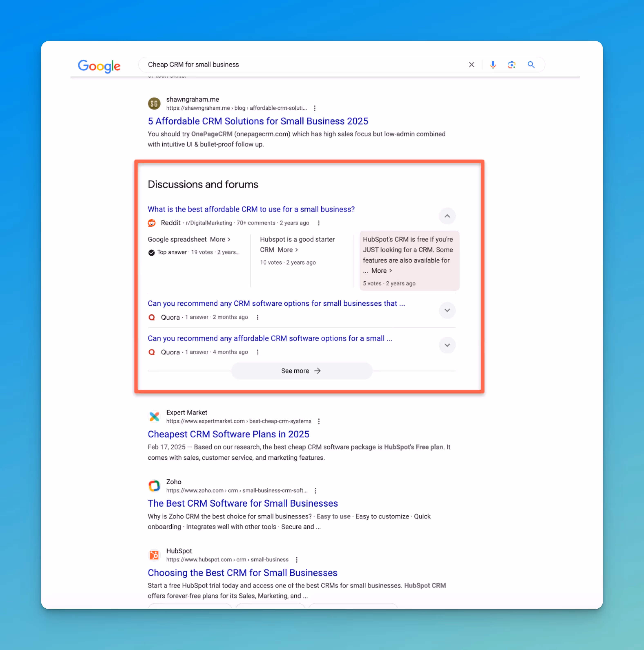
Task: Click the Quora icon beside "1 answer · 2 months ago"
Action: tap(152, 317)
